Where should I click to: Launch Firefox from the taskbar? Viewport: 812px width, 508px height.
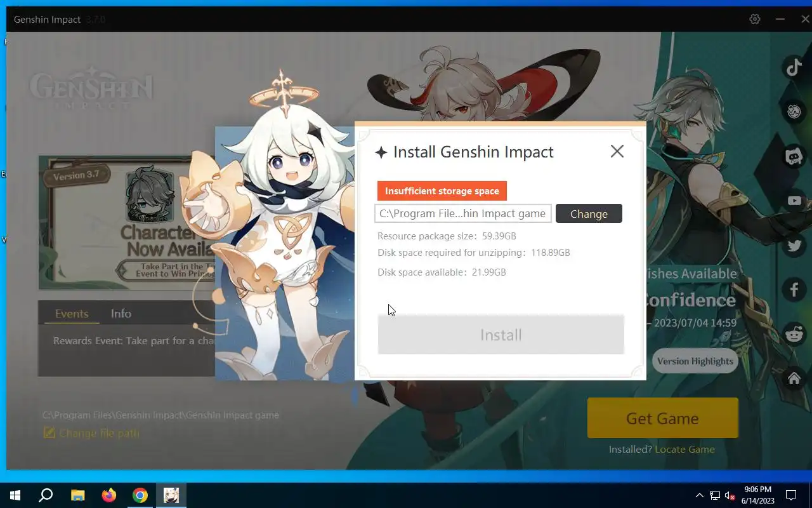(x=109, y=495)
